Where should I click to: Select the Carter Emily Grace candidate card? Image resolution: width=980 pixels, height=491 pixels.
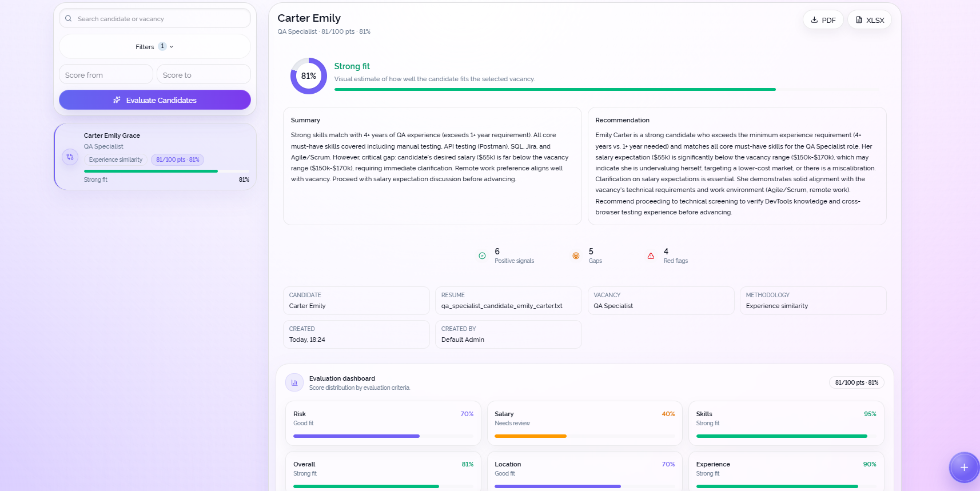coord(155,157)
